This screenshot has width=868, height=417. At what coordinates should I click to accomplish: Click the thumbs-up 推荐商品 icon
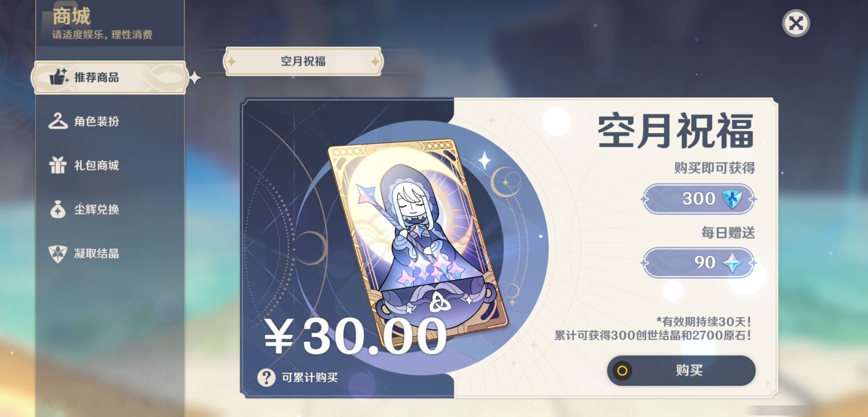point(59,77)
